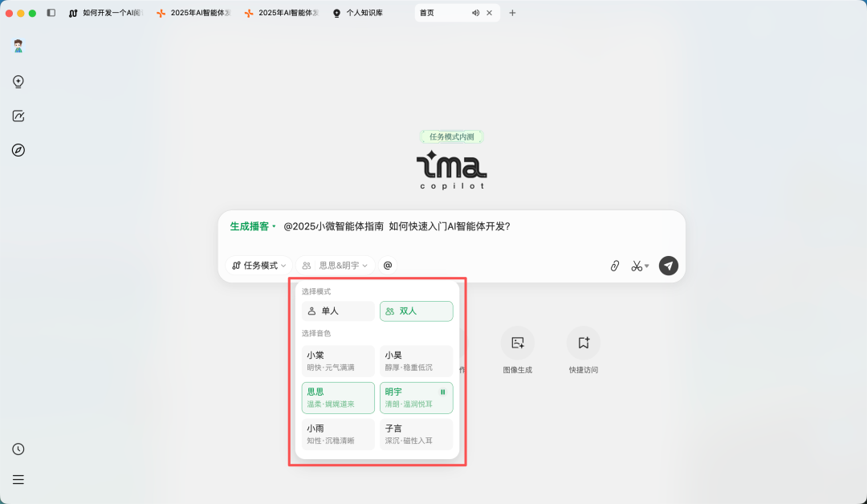Send the podcast request with paper plane icon
Viewport: 867px width, 504px height.
tap(668, 265)
